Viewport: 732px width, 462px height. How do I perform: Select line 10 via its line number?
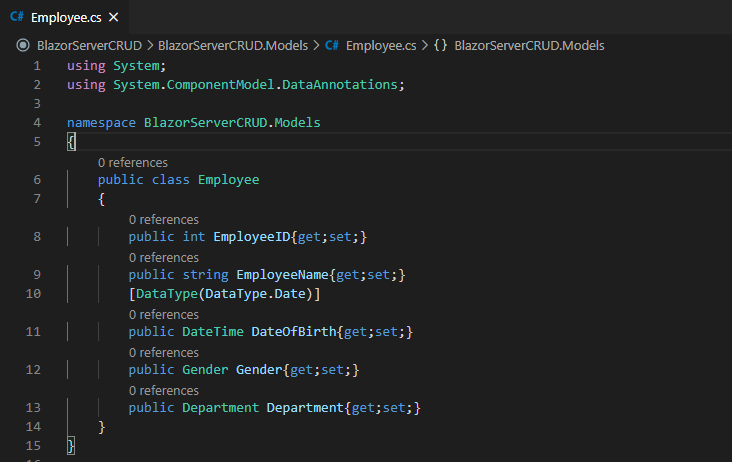(x=33, y=294)
